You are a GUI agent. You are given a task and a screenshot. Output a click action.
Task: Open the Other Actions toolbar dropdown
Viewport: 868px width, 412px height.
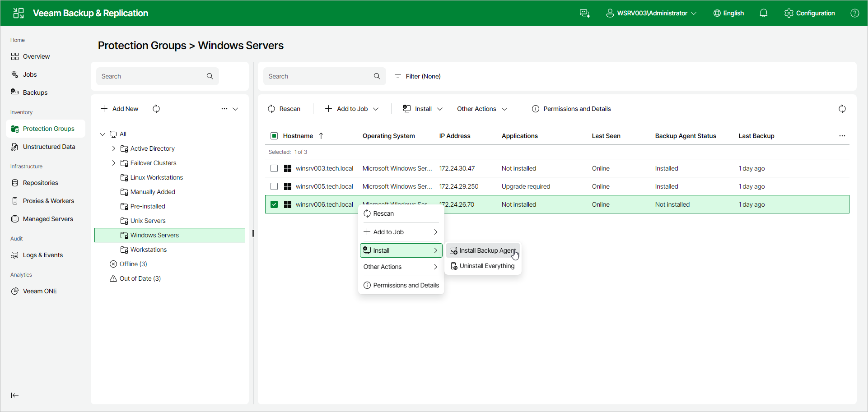(x=482, y=109)
